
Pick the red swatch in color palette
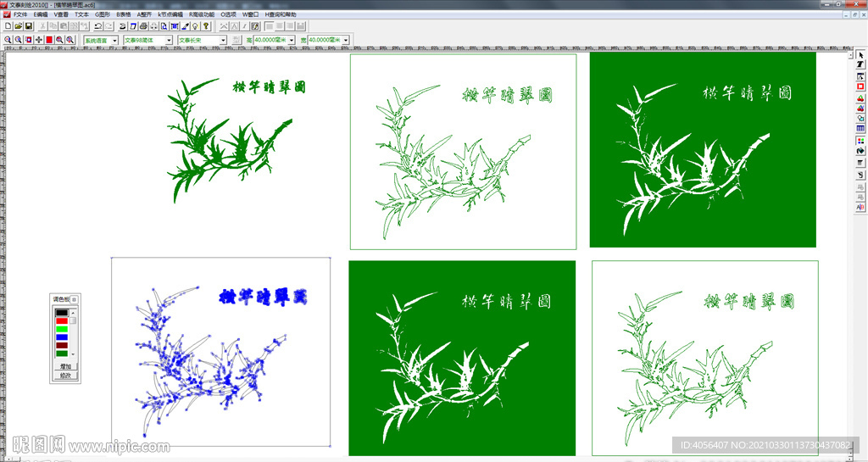pyautogui.click(x=62, y=321)
